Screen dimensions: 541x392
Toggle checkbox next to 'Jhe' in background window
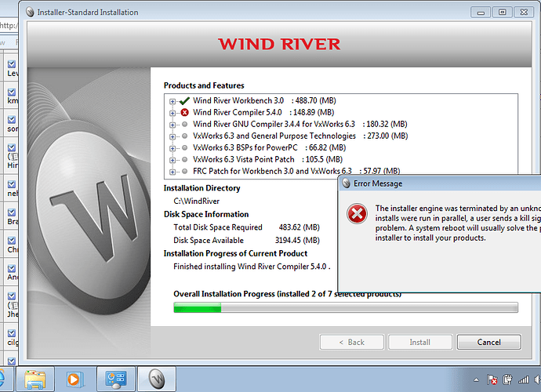coord(12,296)
